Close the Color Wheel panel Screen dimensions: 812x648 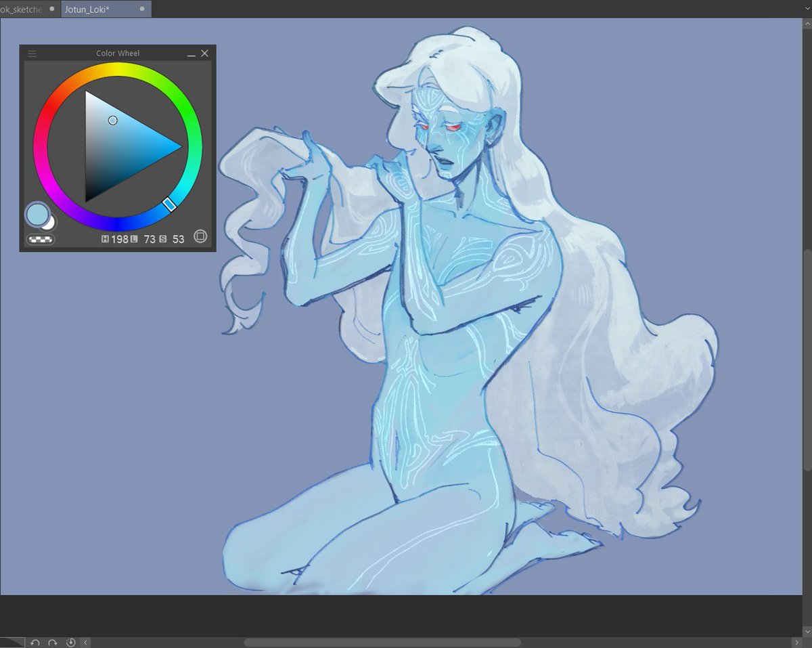(205, 53)
